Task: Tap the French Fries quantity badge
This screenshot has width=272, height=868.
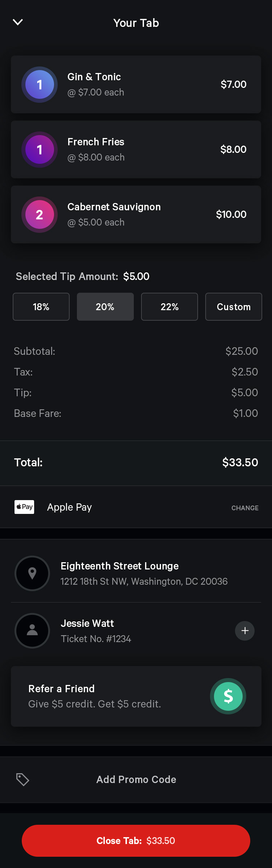Action: [x=40, y=150]
